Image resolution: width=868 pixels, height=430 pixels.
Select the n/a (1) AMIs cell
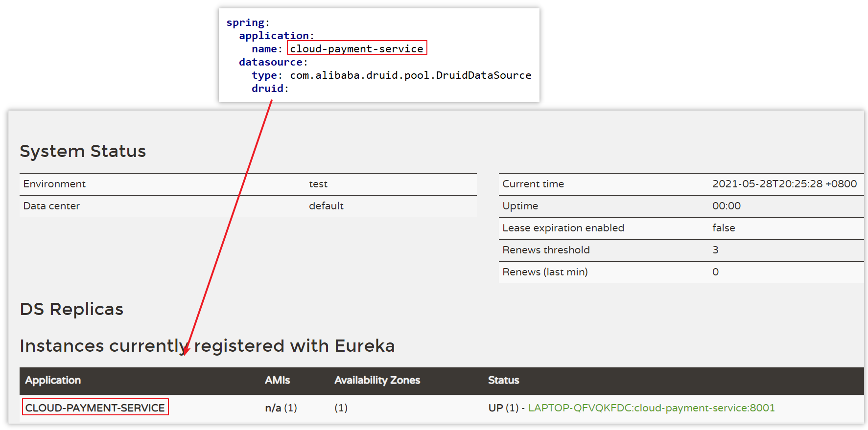[281, 407]
